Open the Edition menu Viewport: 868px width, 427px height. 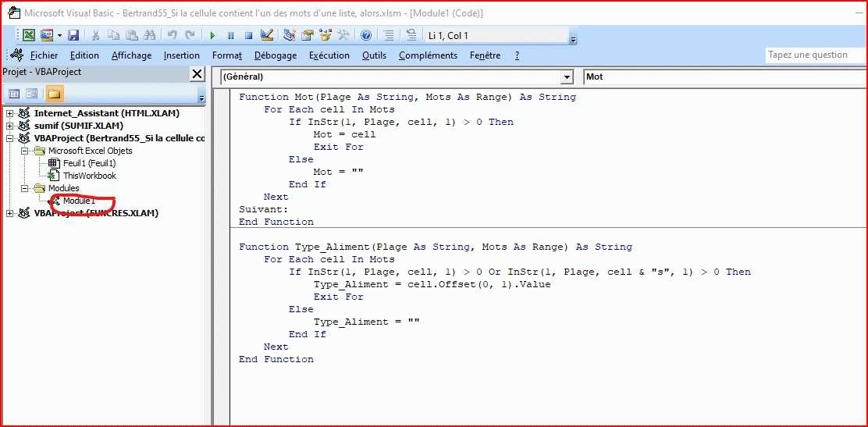point(84,55)
